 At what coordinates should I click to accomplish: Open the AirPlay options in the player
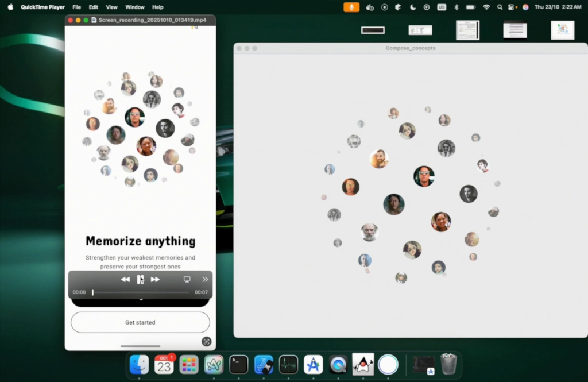pos(187,279)
